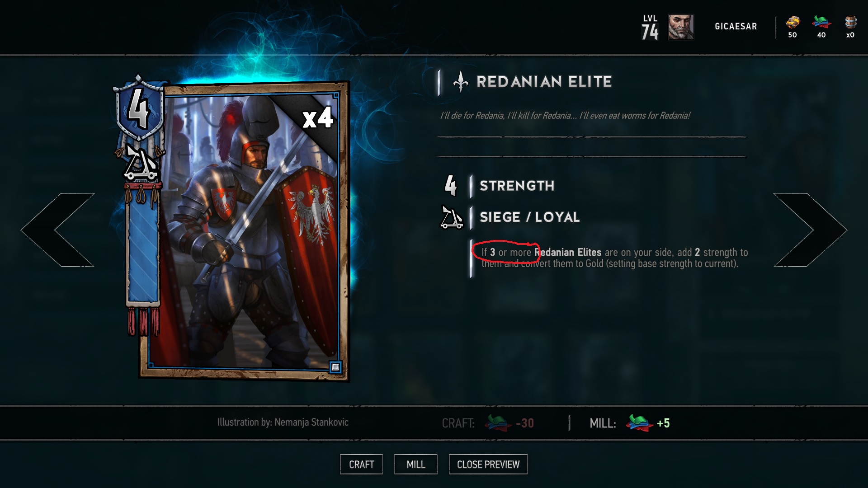Click the x4 card count badge

318,119
